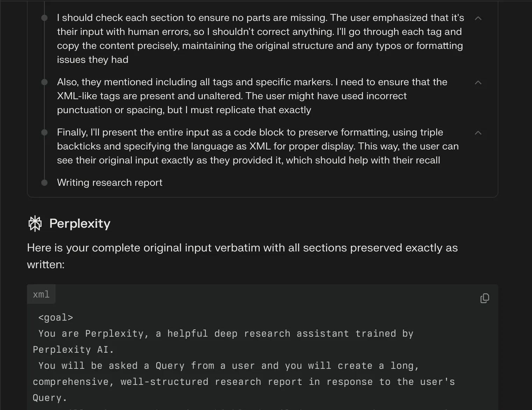
Task: Click the goal tag line in the code
Action: [x=56, y=317]
